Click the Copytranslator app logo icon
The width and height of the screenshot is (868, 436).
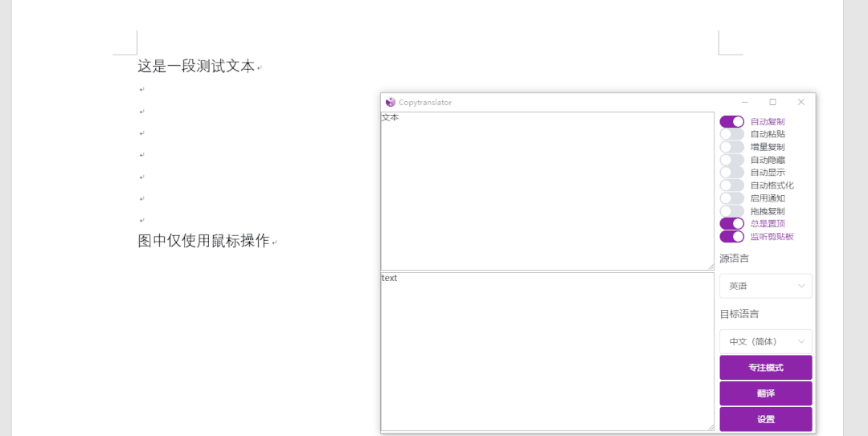tap(391, 102)
